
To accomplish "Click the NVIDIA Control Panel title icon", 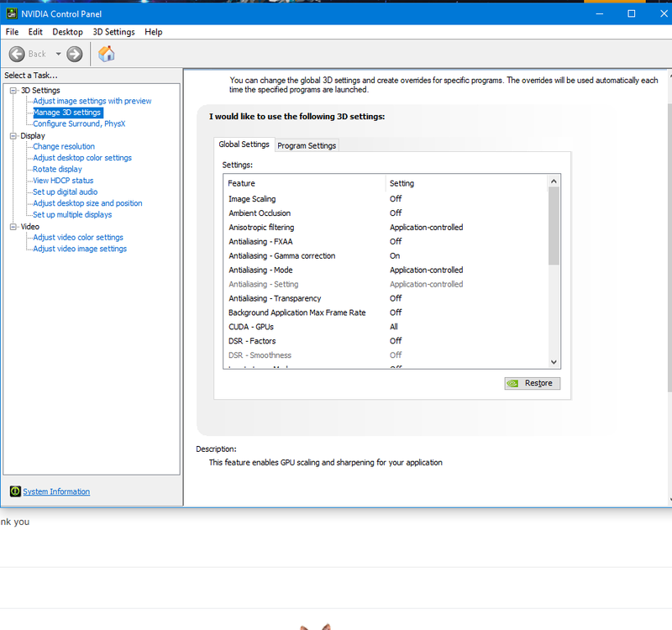I will [x=12, y=13].
